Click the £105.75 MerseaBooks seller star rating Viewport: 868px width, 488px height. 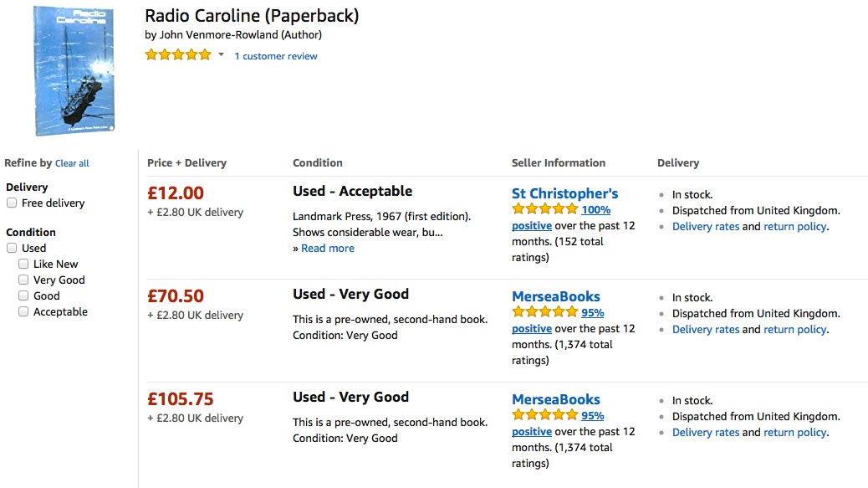click(544, 415)
